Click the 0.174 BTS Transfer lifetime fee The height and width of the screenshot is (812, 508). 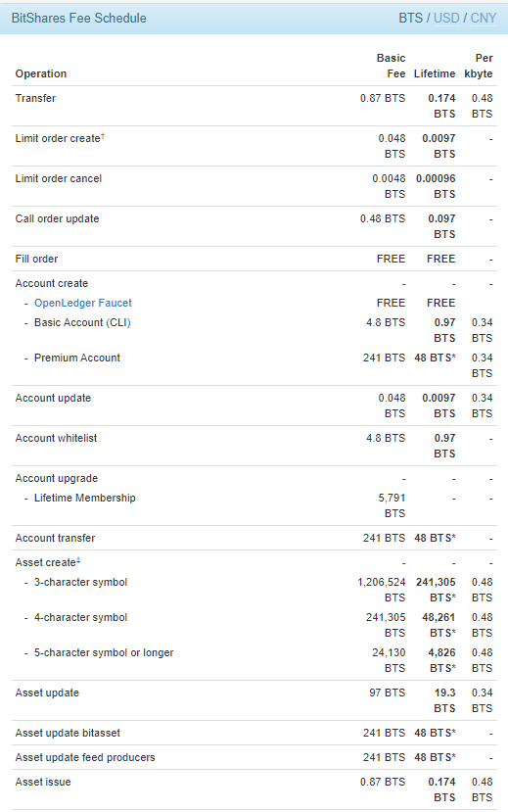441,106
